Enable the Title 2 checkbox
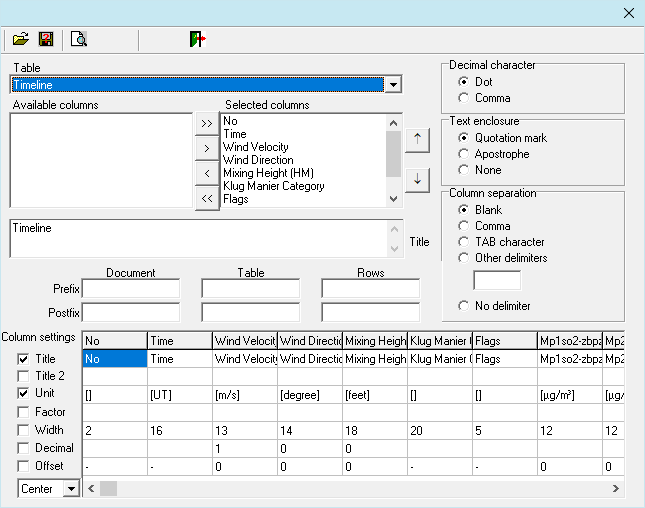Viewport: 645px width, 508px height. click(23, 376)
